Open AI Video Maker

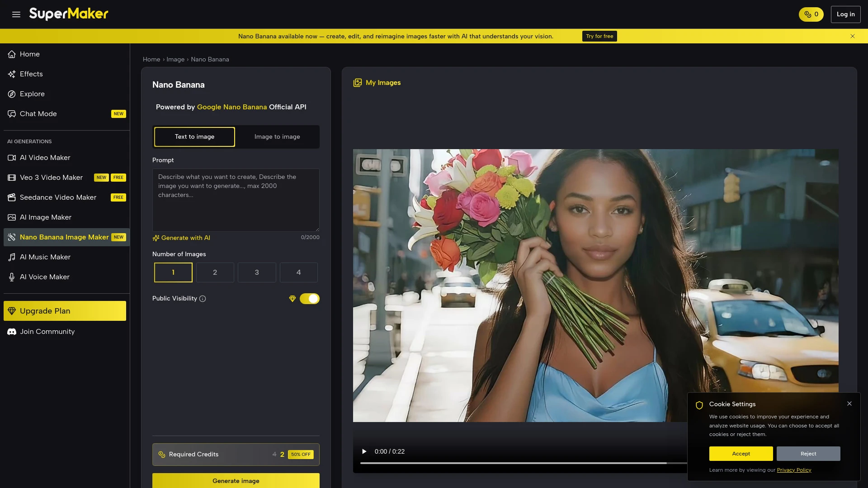point(45,157)
